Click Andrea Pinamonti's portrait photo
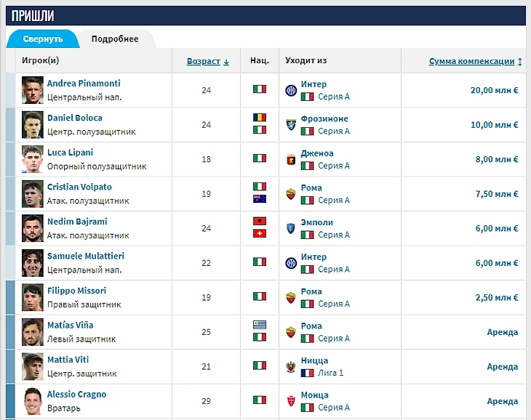 (x=33, y=90)
